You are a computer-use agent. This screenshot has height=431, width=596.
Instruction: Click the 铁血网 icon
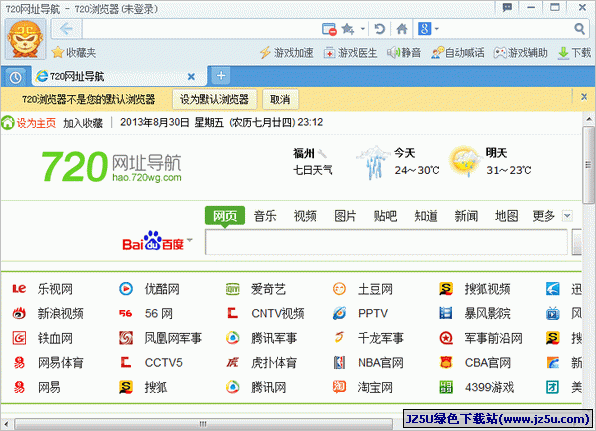tap(19, 338)
